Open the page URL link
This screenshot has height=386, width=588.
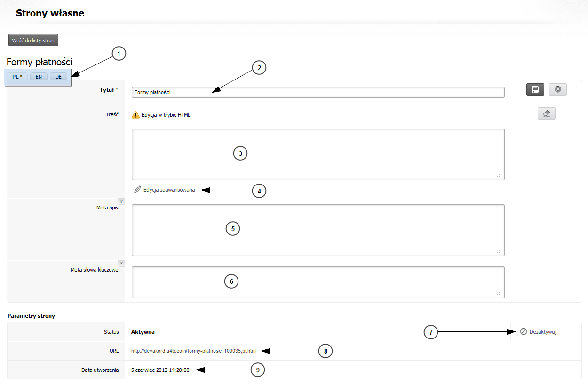tap(194, 351)
